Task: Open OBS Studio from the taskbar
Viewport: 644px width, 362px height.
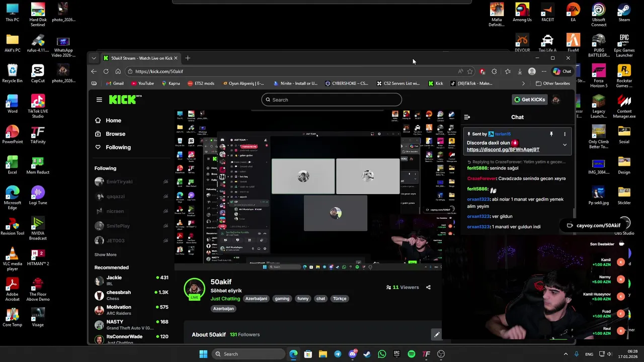Action: [441, 354]
